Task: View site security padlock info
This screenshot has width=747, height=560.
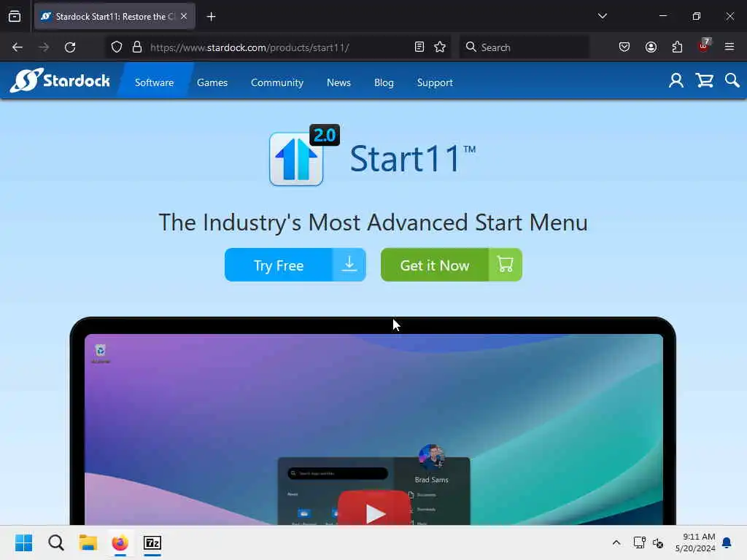Action: click(x=137, y=47)
